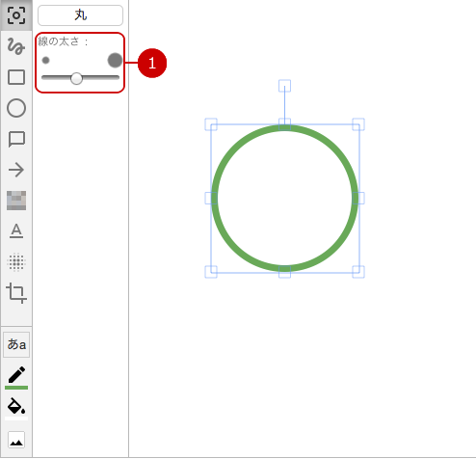This screenshot has width=476, height=459.
Task: Select the screenshot capture tool
Action: pos(16,15)
